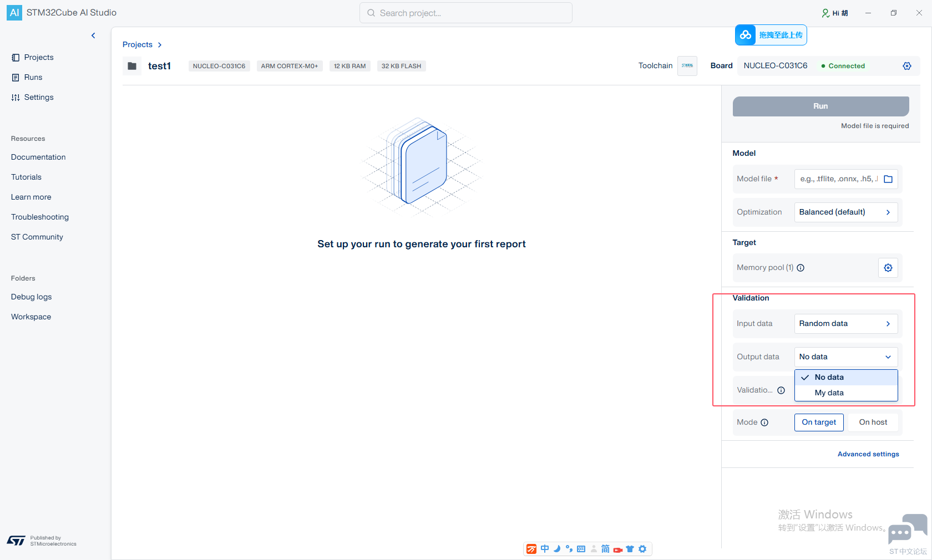Open the IME skin shirt icon

630,549
